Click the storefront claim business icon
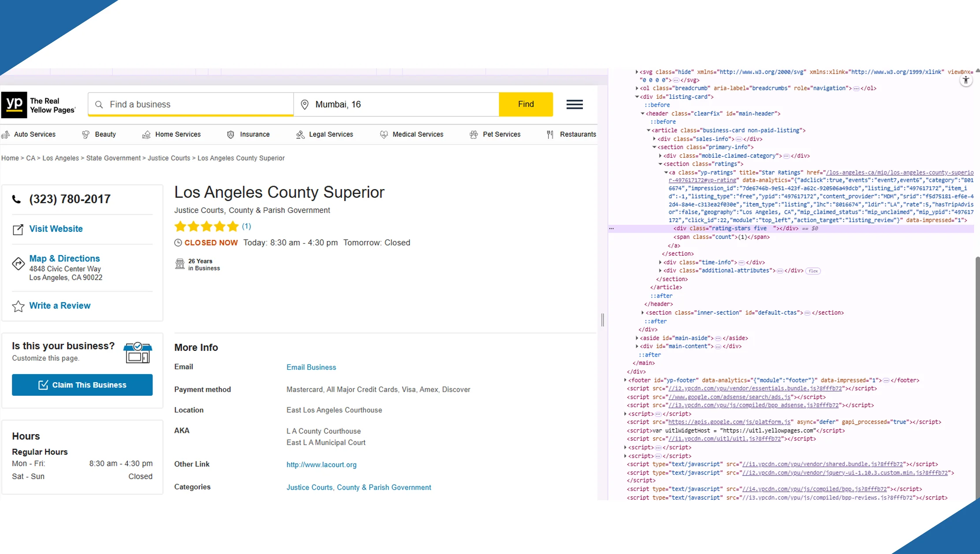This screenshot has width=980, height=554. (138, 353)
